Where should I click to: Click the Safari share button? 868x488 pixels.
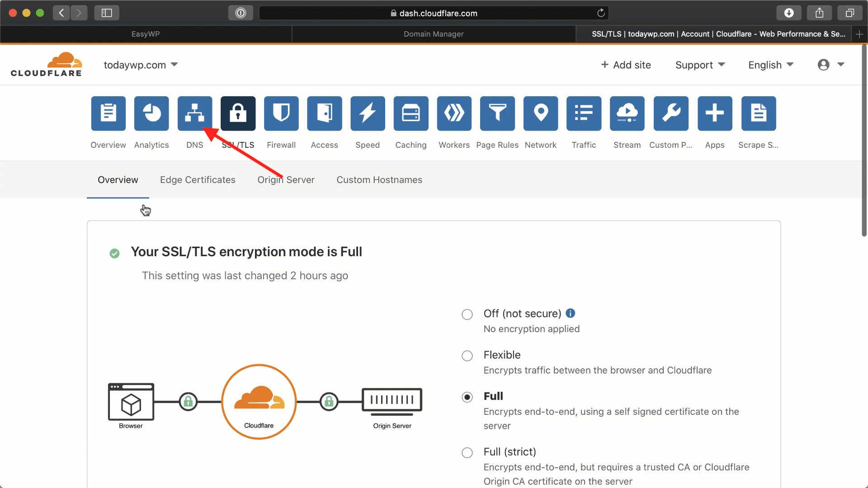819,13
